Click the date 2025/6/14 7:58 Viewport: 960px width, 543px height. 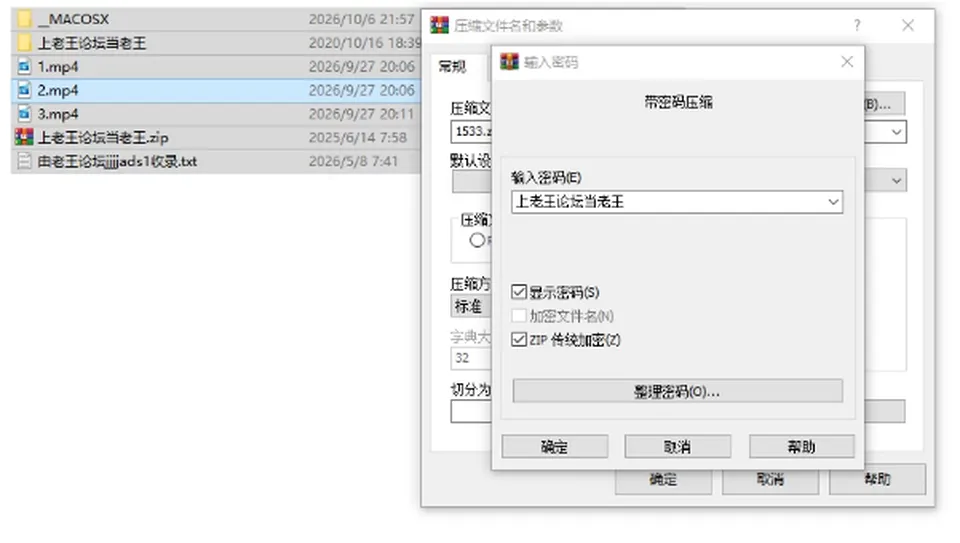click(358, 137)
